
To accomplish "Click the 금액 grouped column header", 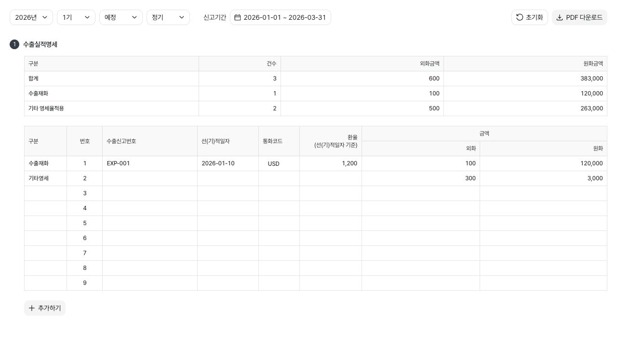I will 484,134.
